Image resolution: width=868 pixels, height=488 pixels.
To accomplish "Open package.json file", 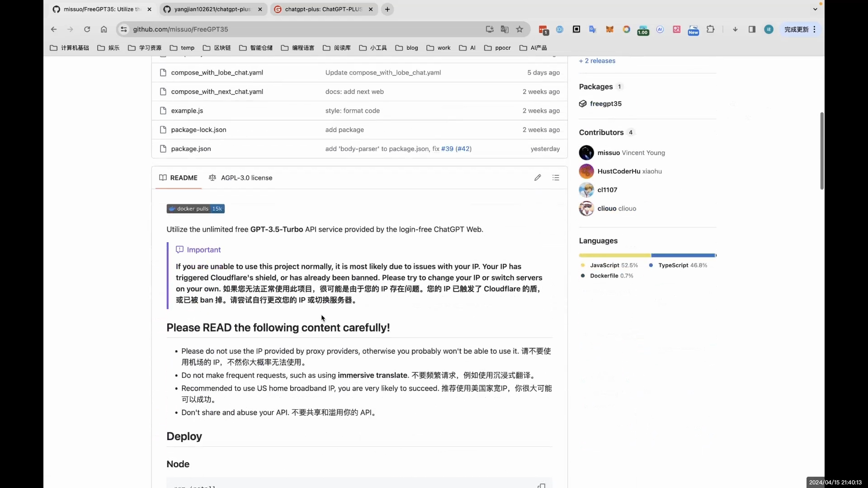I will 191,148.
